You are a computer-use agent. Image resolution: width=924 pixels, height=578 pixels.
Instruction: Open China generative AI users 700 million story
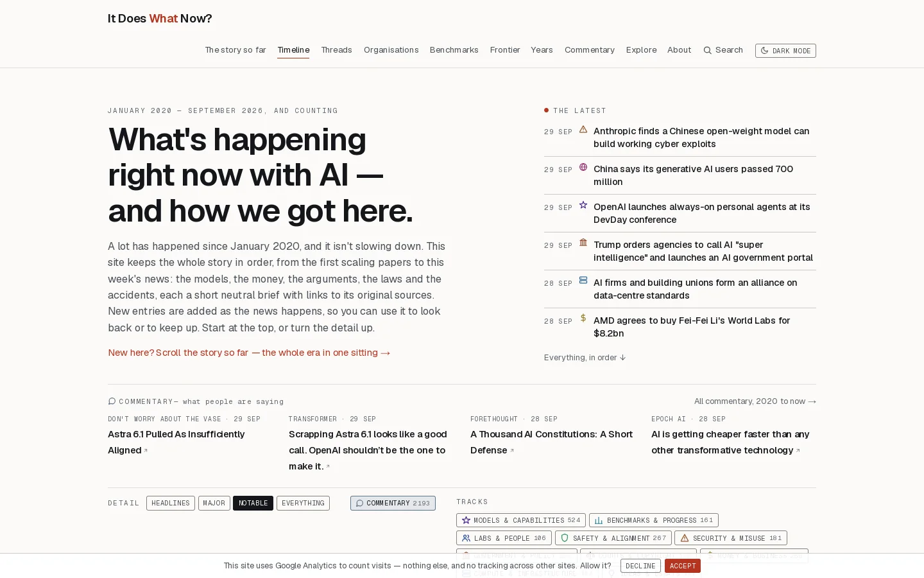tap(693, 175)
